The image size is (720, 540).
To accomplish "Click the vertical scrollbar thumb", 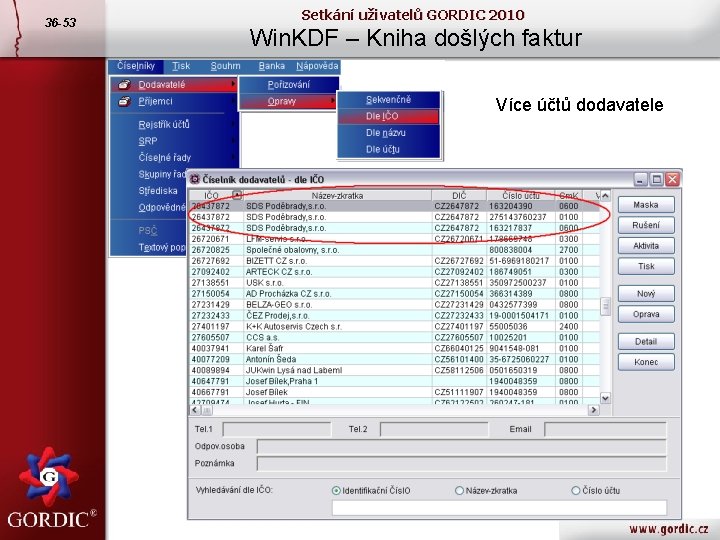I will [605, 307].
